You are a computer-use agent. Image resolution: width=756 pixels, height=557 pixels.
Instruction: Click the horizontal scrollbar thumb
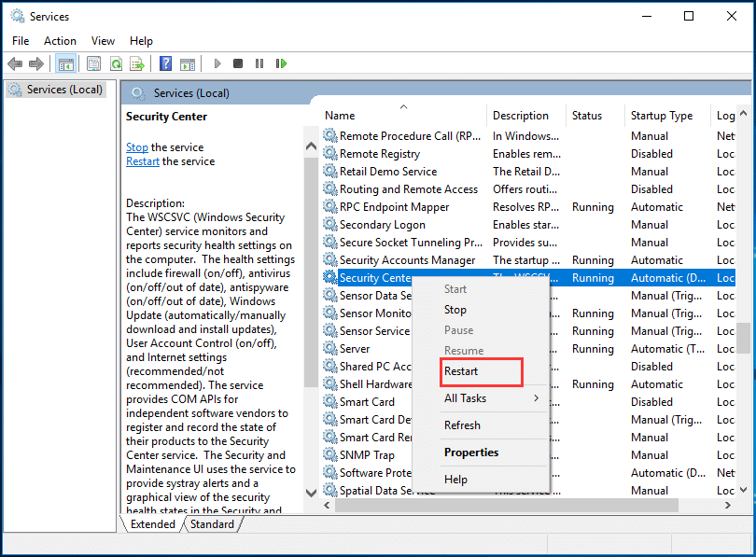coord(506,505)
